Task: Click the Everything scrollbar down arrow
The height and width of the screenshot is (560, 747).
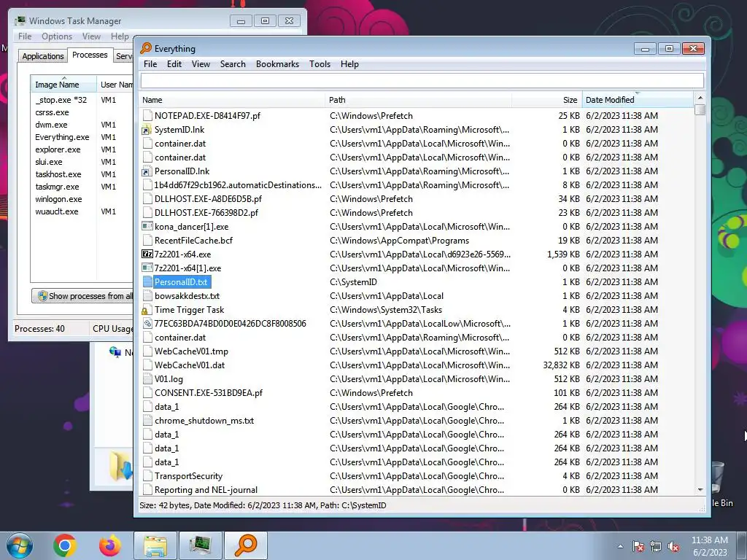Action: pos(700,489)
